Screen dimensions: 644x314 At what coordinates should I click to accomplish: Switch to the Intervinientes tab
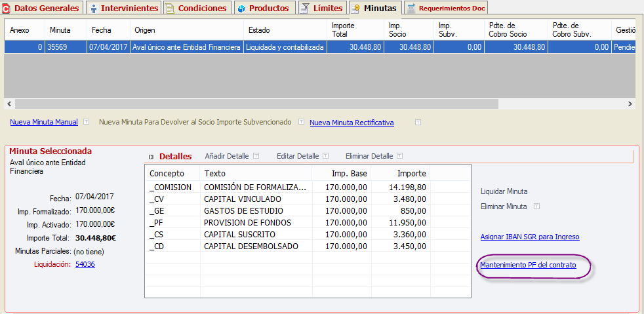pyautogui.click(x=125, y=8)
